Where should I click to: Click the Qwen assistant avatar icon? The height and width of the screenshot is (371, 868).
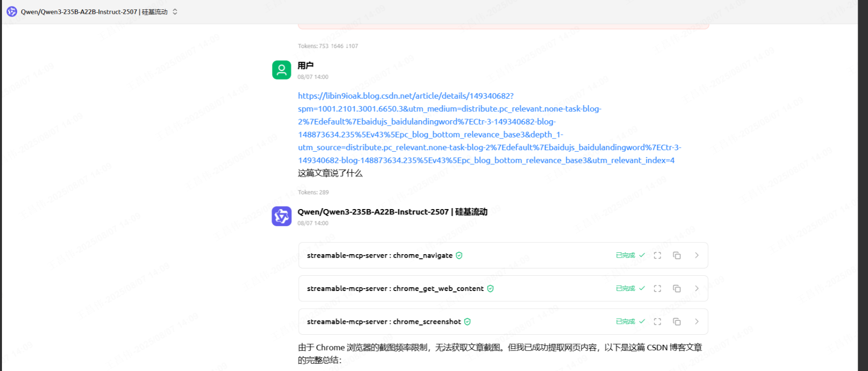coord(282,216)
